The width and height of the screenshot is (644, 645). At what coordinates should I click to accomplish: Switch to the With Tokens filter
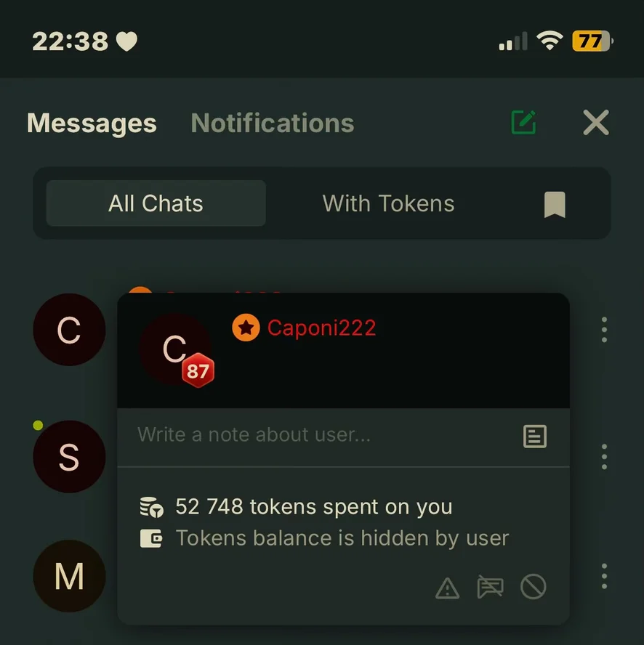tap(388, 203)
